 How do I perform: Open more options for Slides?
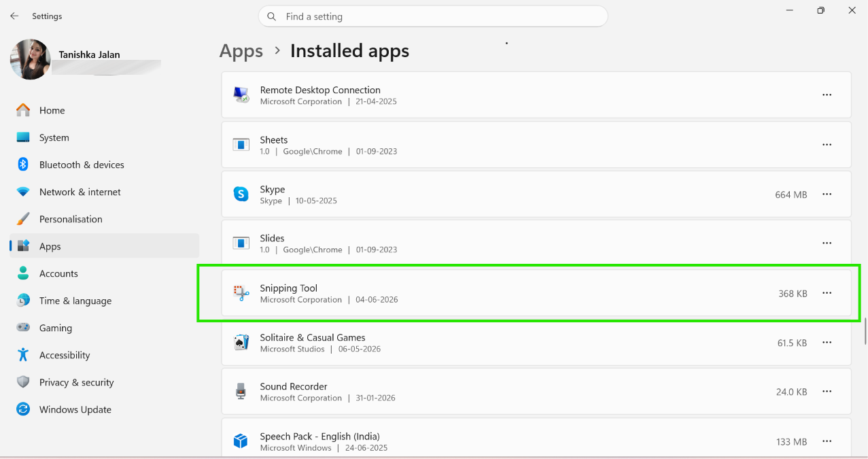[827, 243]
